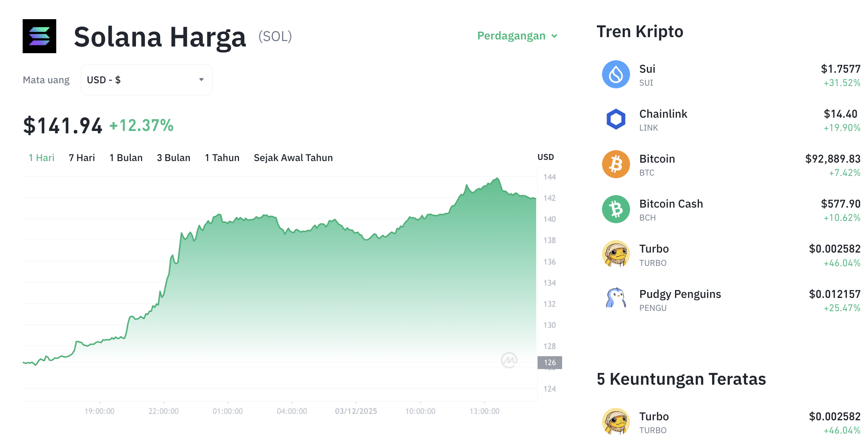The height and width of the screenshot is (441, 868).
Task: Switch to the 7 Hari chart tab
Action: point(82,158)
